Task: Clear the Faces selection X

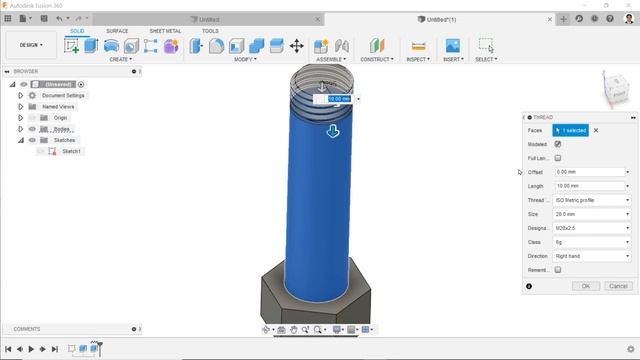Action: point(596,130)
